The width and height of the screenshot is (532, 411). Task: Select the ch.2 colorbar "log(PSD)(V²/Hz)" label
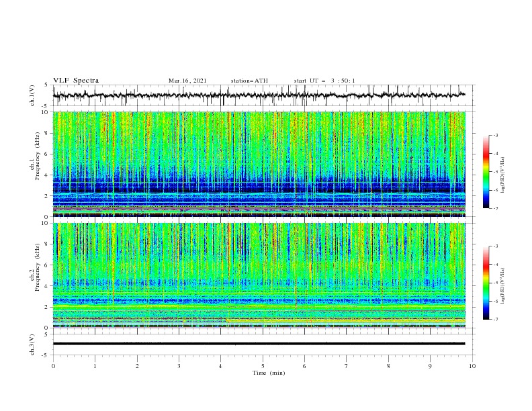tap(502, 286)
